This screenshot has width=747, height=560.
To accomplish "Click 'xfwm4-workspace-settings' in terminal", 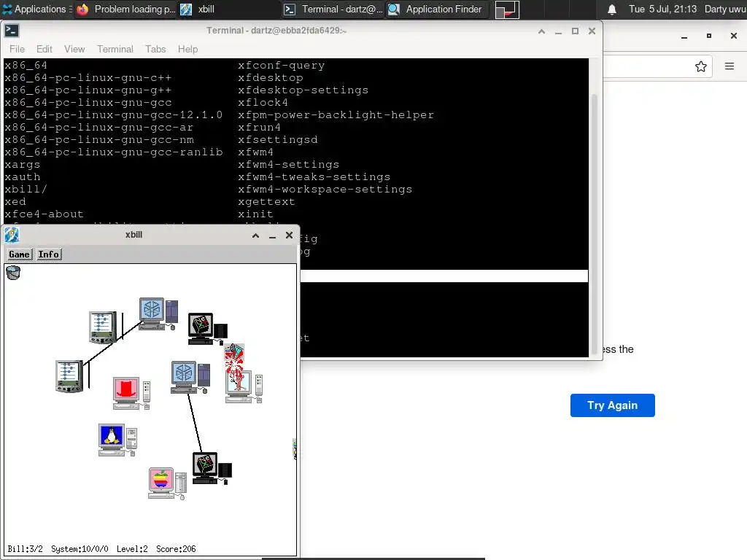I will [x=325, y=189].
